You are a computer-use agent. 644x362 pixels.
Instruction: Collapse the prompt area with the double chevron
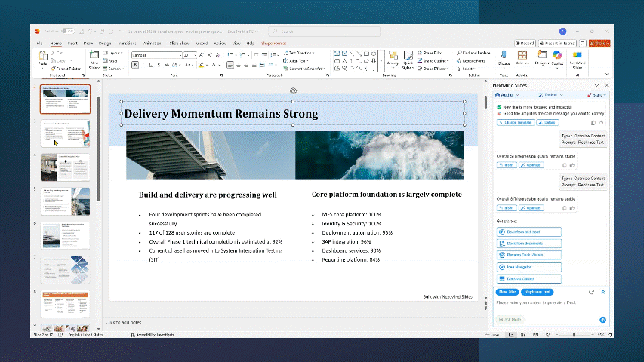(x=603, y=292)
